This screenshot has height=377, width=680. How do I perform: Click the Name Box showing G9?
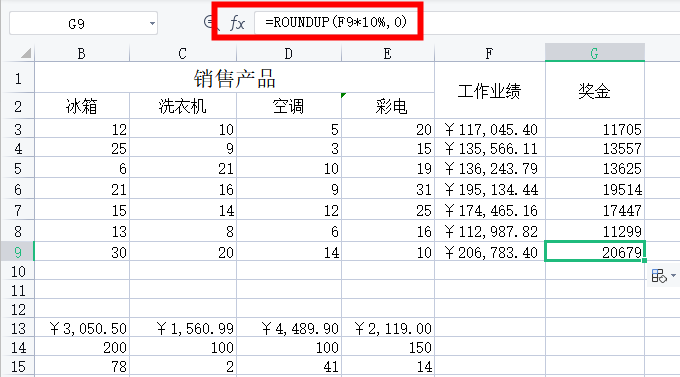coord(83,23)
